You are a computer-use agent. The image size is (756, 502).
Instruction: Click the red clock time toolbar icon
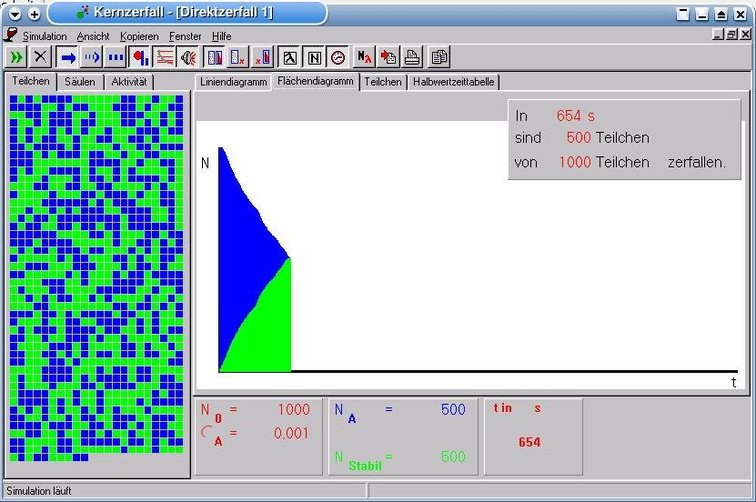point(338,58)
